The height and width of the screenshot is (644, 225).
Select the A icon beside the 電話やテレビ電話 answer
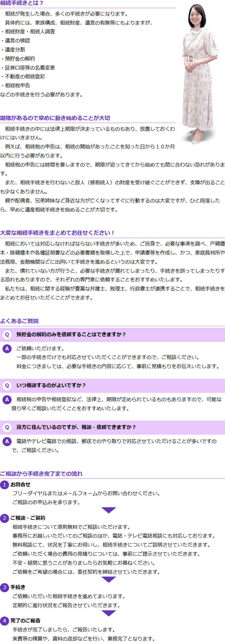tap(7, 441)
